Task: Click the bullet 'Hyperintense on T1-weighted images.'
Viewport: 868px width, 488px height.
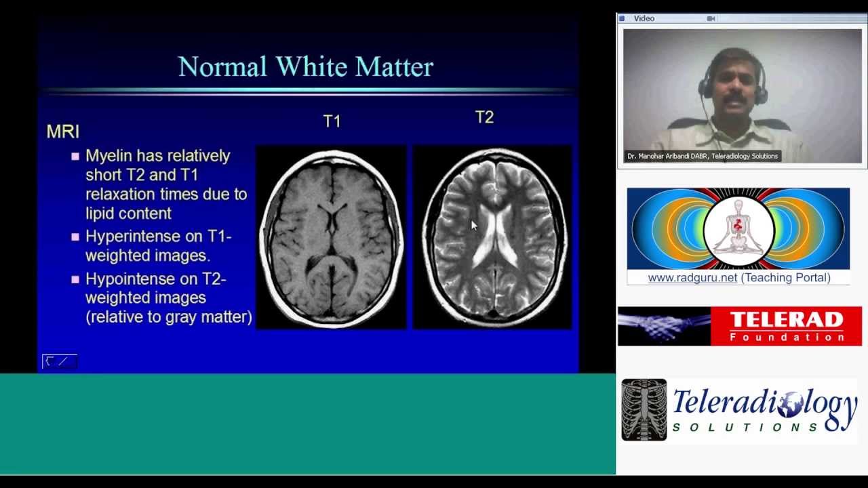Action: coord(152,246)
